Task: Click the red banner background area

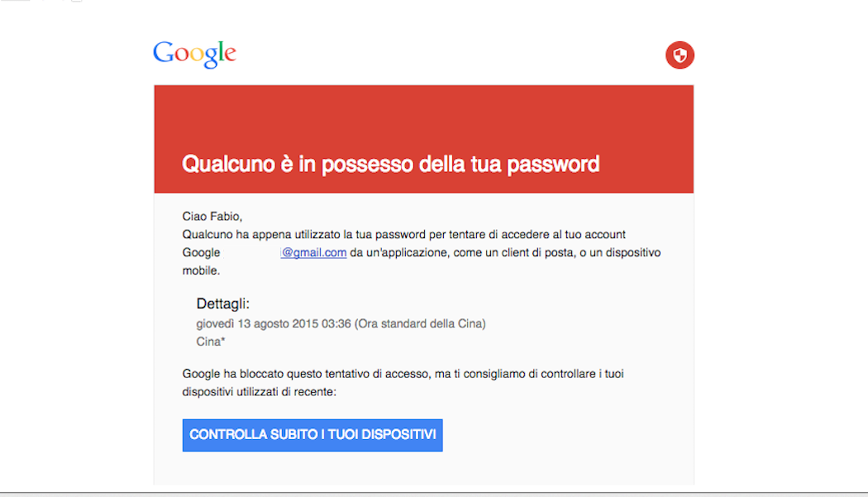Action: [x=423, y=117]
